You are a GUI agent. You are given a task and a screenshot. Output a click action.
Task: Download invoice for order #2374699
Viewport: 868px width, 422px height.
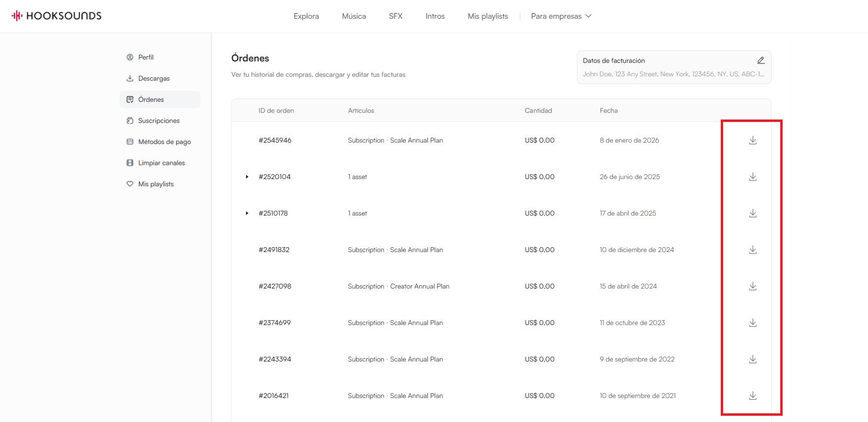click(x=752, y=323)
